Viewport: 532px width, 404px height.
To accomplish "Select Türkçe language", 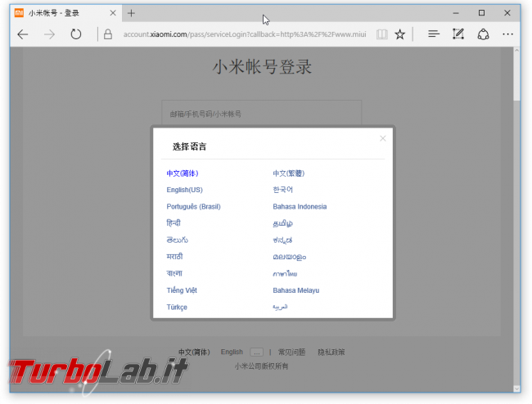I will pyautogui.click(x=177, y=307).
